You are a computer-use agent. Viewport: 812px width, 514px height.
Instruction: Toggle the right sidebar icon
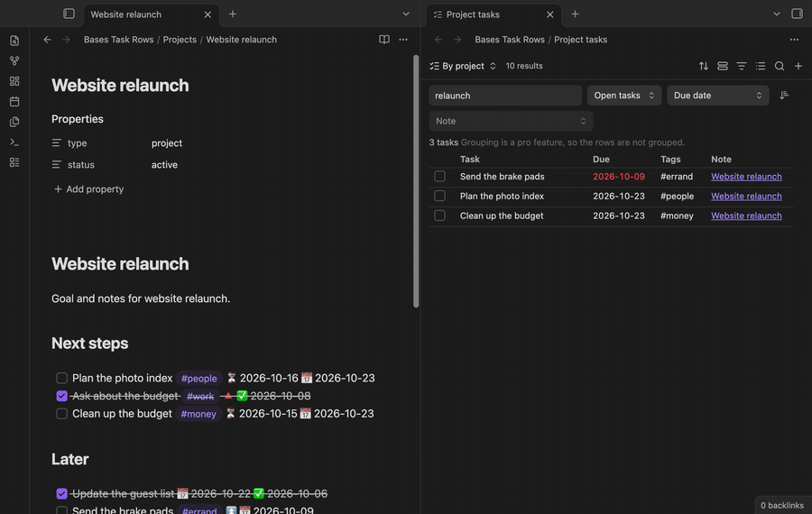(797, 14)
